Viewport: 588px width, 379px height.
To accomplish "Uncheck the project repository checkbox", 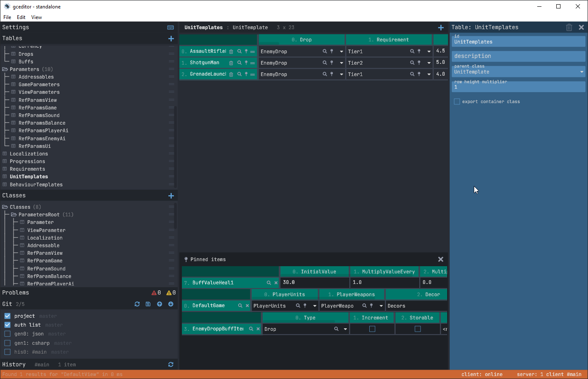I will tap(7, 316).
